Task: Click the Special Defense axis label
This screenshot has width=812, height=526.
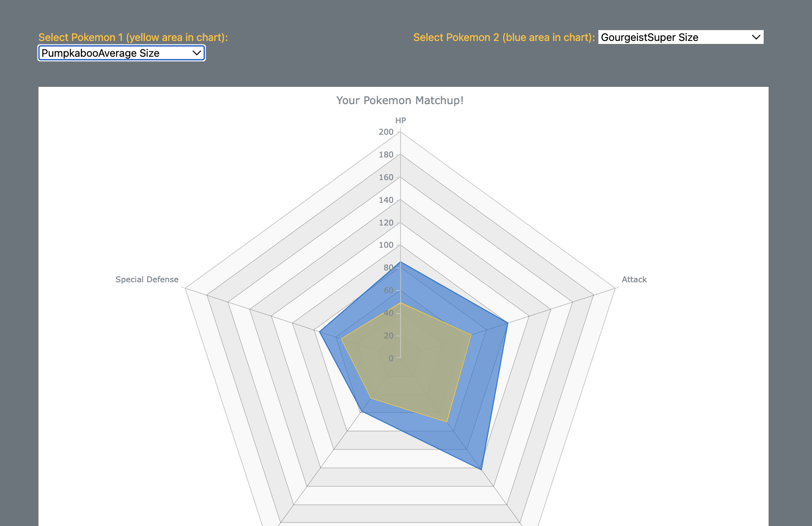Action: 147,280
